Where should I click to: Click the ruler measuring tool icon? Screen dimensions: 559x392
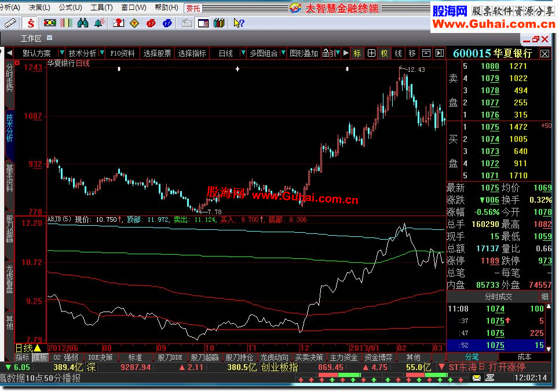(10, 23)
